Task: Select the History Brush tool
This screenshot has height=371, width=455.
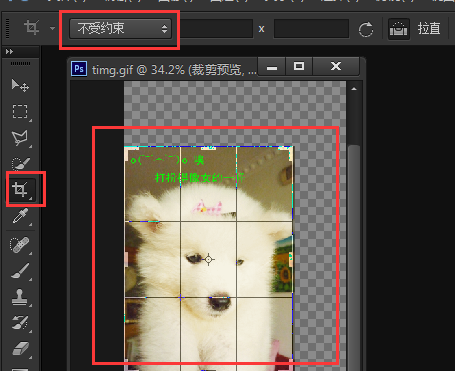Action: coord(20,323)
